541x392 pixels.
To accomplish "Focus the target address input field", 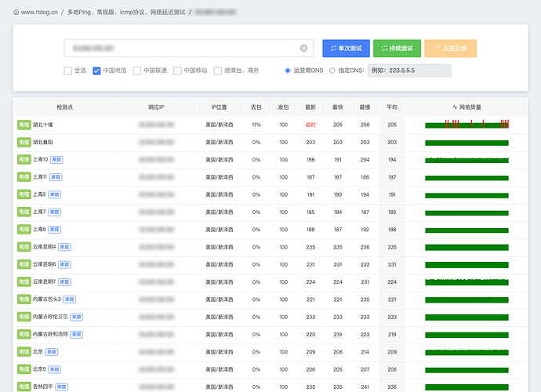I will point(189,48).
